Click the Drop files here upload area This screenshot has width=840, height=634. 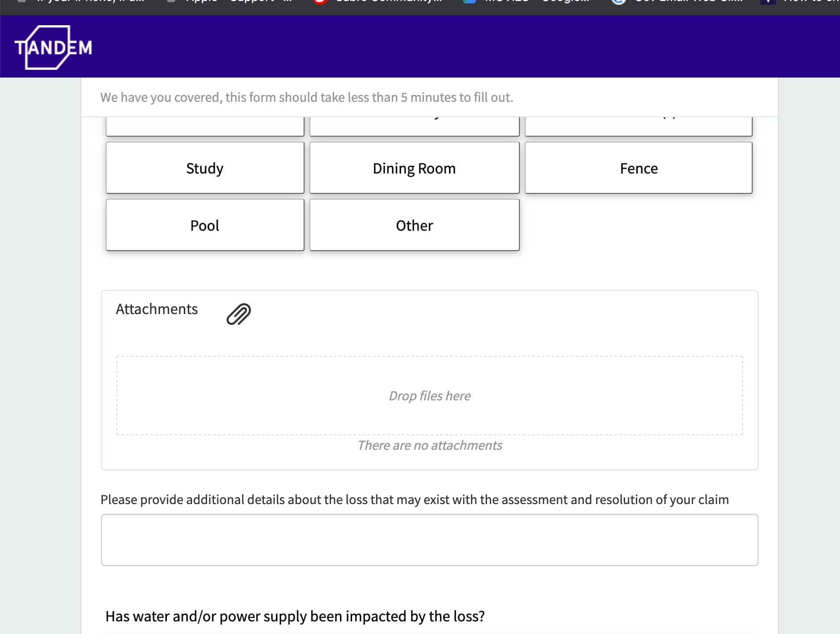(x=429, y=396)
